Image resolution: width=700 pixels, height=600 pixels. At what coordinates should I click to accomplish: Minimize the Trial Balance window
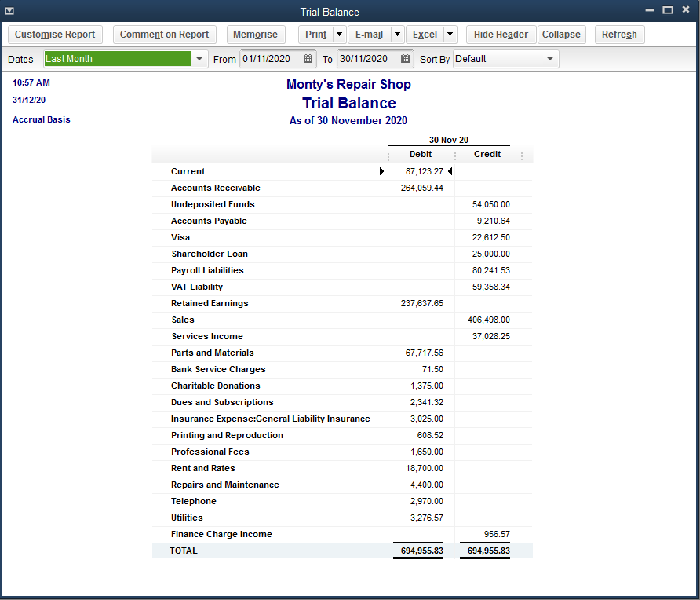650,10
